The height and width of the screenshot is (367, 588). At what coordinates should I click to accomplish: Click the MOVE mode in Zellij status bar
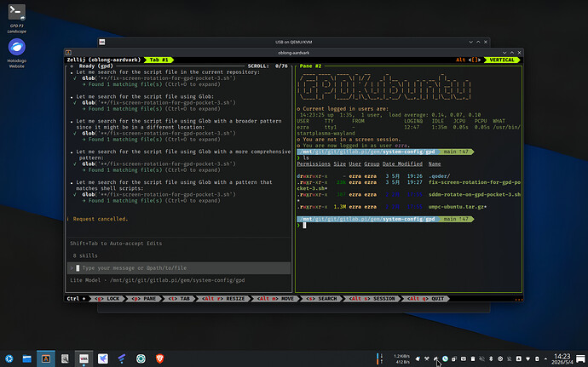click(x=277, y=299)
